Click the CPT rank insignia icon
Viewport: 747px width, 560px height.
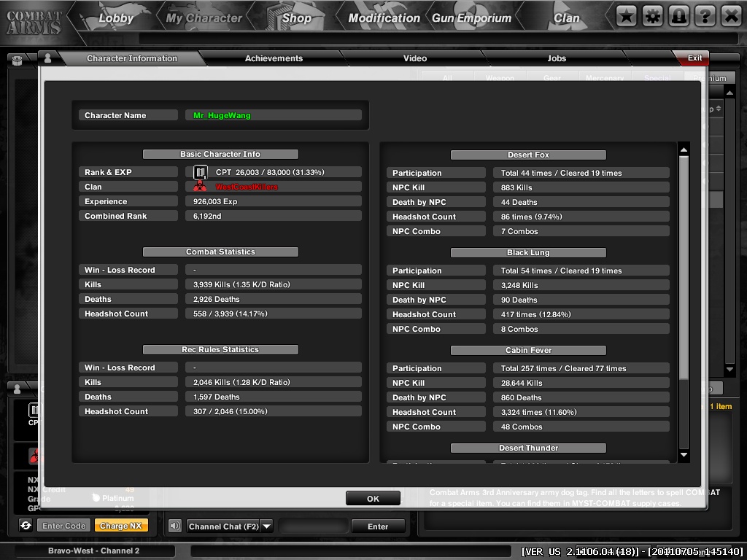[201, 172]
